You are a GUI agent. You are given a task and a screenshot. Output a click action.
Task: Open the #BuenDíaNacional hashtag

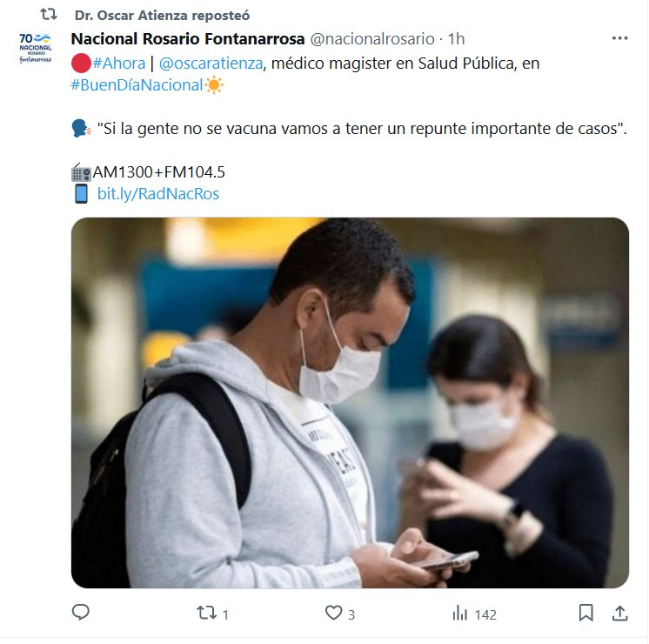pyautogui.click(x=137, y=85)
